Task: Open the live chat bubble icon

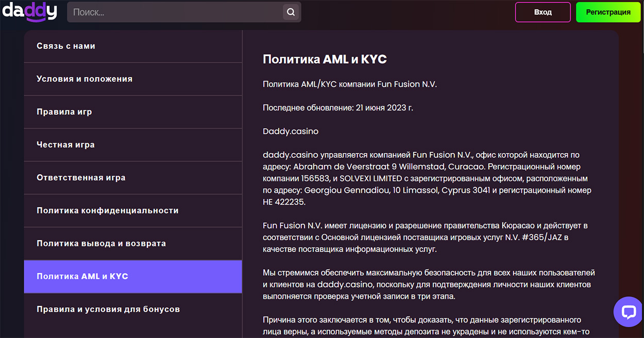Action: 628,312
